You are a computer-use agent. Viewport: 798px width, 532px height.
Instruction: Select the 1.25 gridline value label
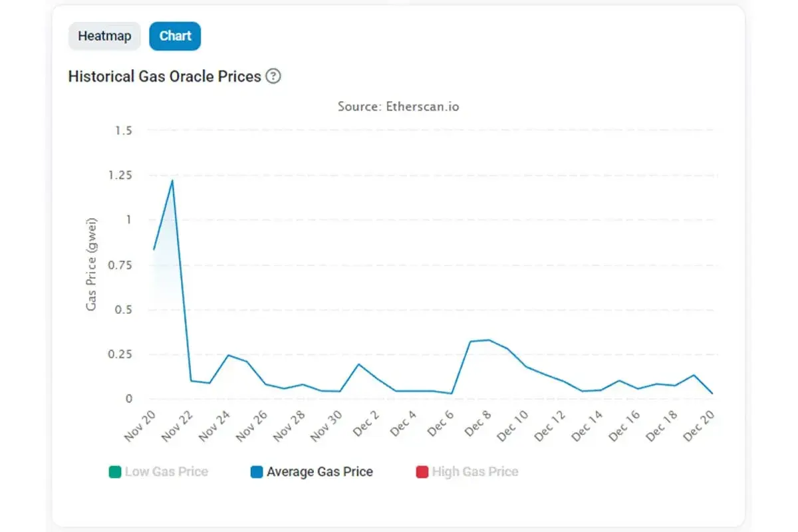click(120, 175)
